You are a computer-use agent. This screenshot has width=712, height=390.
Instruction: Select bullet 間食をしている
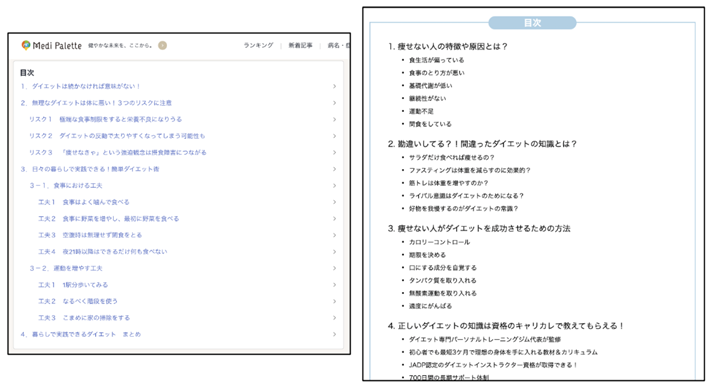click(430, 124)
